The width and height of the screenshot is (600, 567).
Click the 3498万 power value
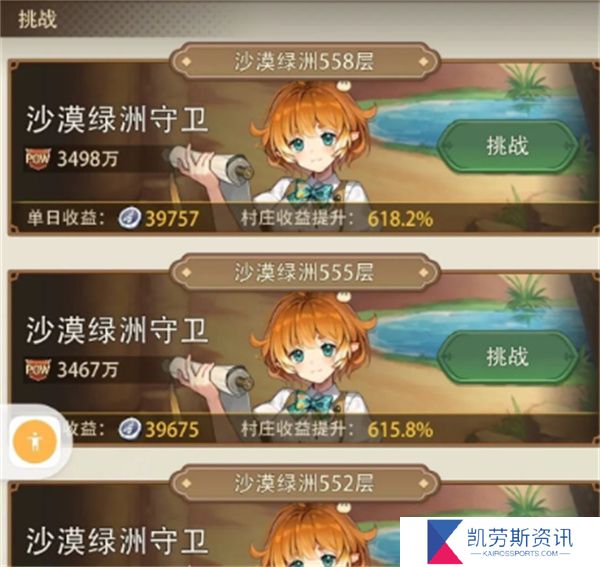pos(88,159)
